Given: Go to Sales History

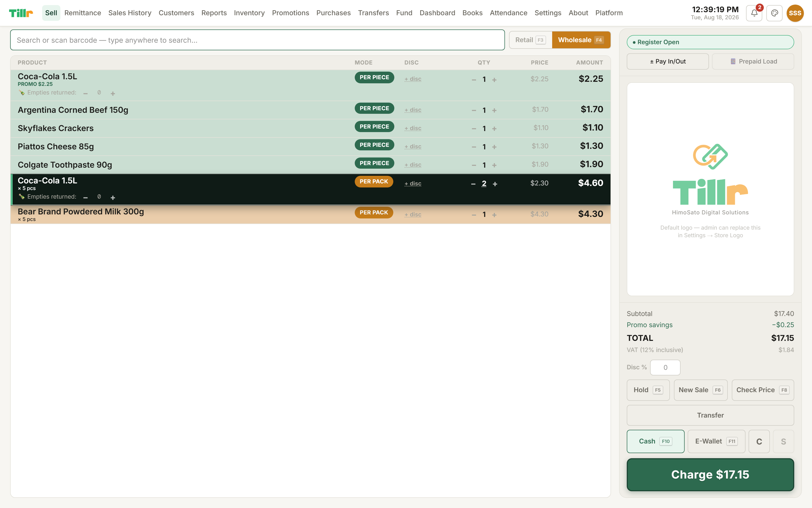Looking at the screenshot, I should [129, 13].
